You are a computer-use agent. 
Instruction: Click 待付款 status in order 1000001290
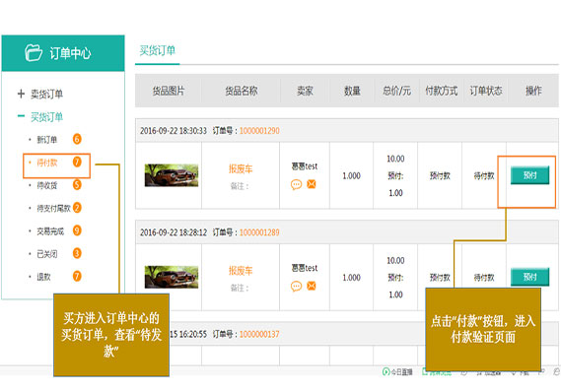[484, 176]
